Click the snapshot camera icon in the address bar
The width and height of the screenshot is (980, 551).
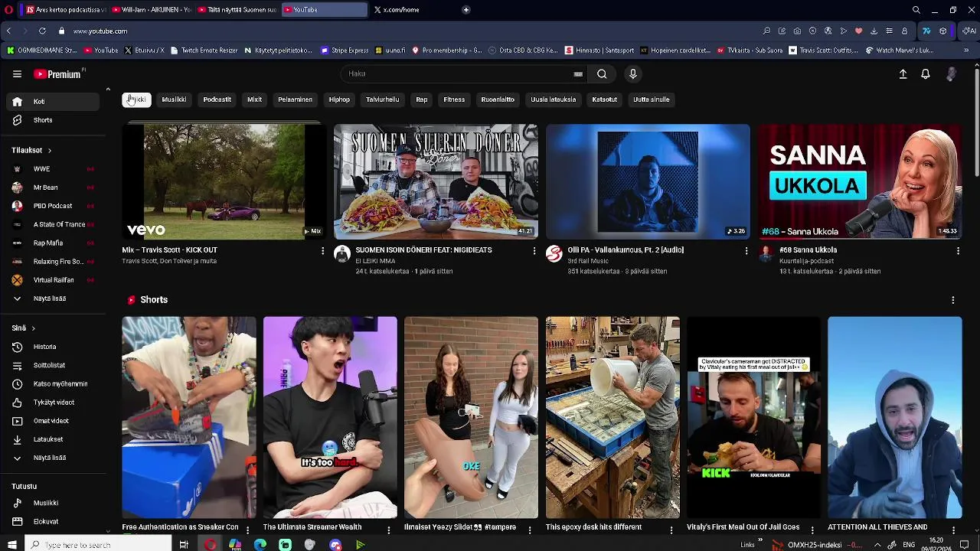(x=797, y=31)
